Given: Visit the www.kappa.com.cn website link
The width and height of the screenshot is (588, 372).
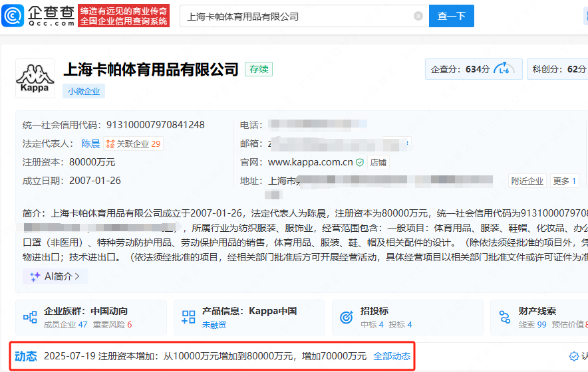Looking at the screenshot, I should click(x=311, y=162).
